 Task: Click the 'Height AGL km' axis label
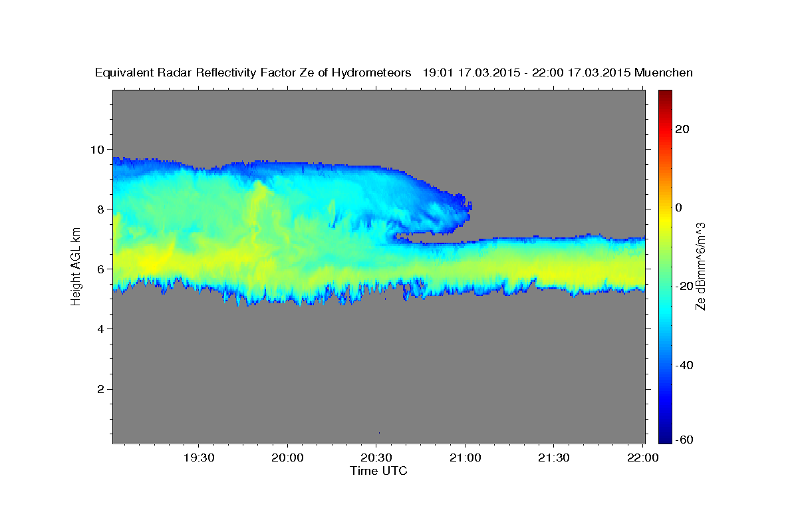point(76,265)
